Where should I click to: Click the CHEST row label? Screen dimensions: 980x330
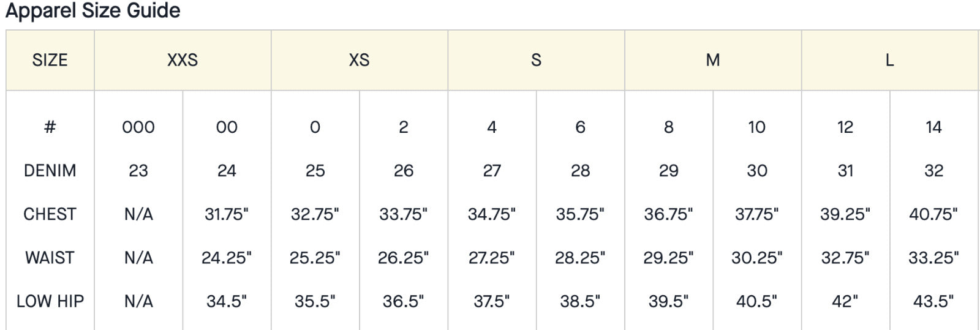pyautogui.click(x=50, y=214)
